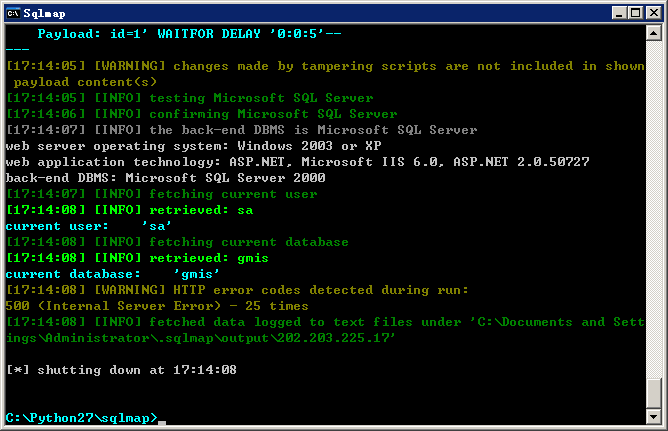This screenshot has width=668, height=431.
Task: Click the web server operating system line
Action: pos(193,146)
